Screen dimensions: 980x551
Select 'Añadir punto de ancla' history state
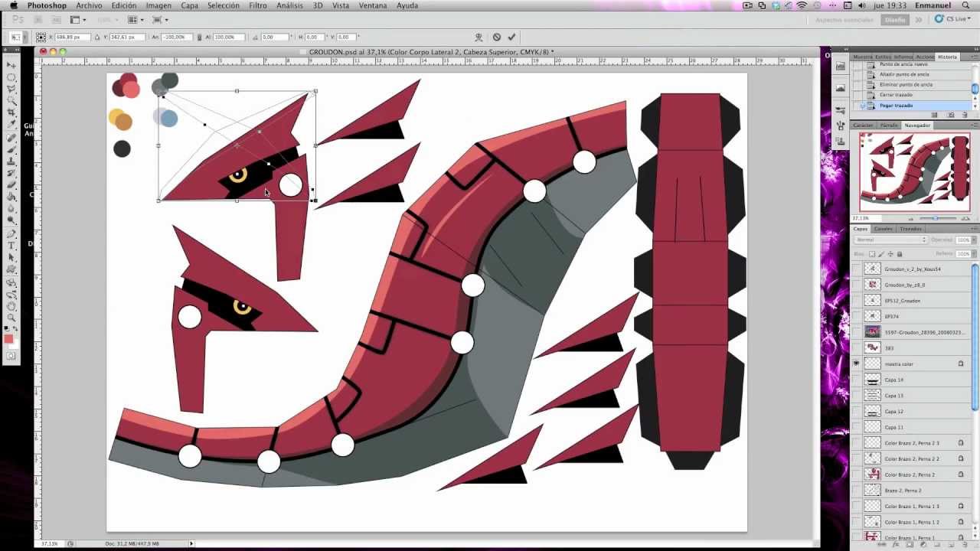pyautogui.click(x=911, y=74)
